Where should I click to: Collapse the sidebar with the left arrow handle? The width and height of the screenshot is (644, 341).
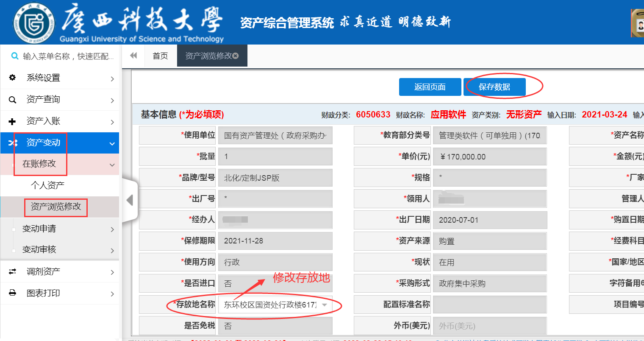130,200
